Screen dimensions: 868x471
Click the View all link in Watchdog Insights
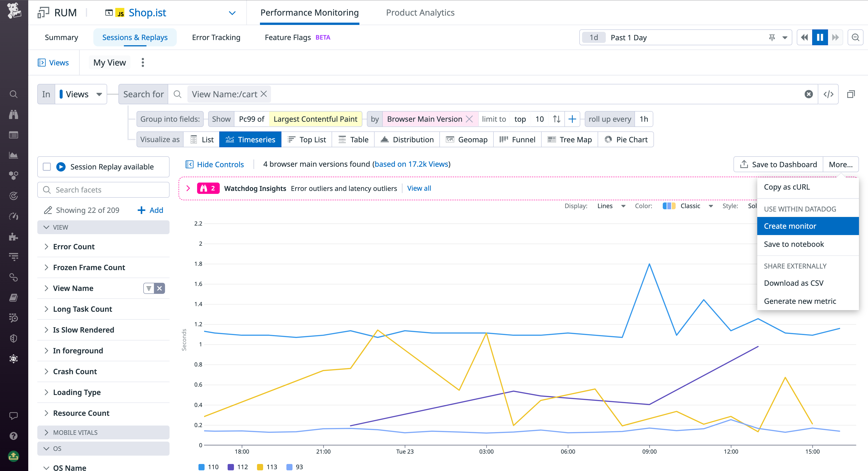click(x=419, y=188)
